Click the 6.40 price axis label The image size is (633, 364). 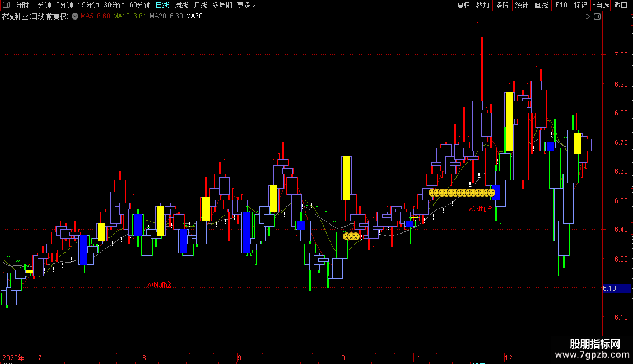pyautogui.click(x=621, y=230)
